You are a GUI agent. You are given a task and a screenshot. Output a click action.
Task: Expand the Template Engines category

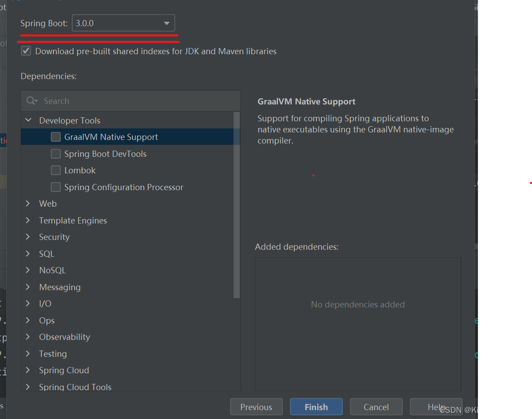pos(28,220)
